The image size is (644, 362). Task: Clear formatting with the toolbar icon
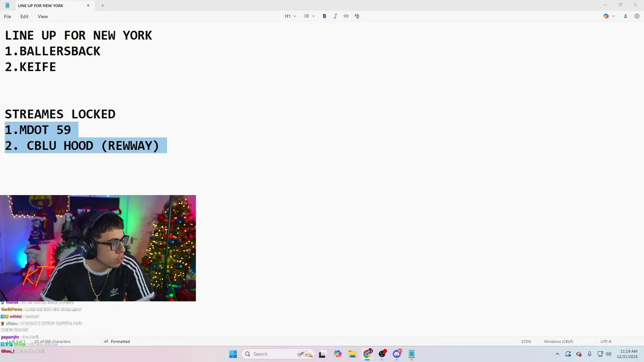pos(357,16)
